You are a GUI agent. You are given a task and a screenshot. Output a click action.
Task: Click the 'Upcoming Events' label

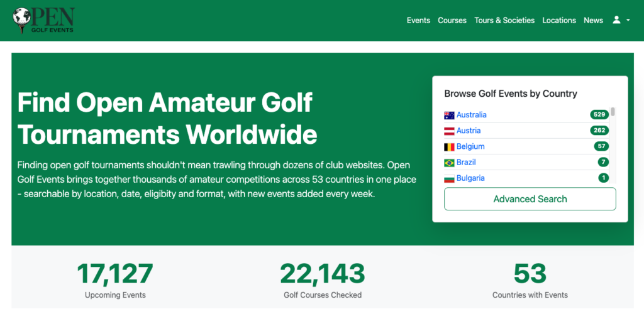[115, 295]
